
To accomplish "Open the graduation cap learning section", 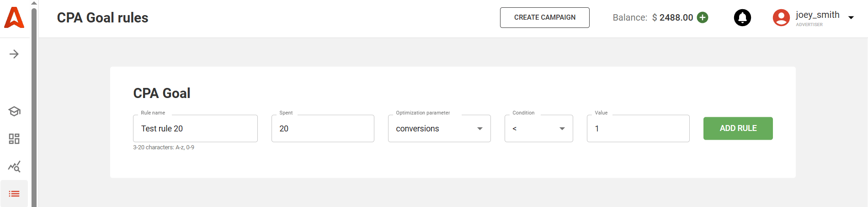I will pos(14,111).
